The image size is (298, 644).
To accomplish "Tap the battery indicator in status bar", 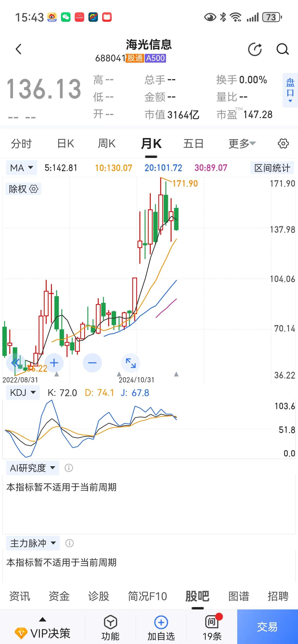I will click(272, 17).
